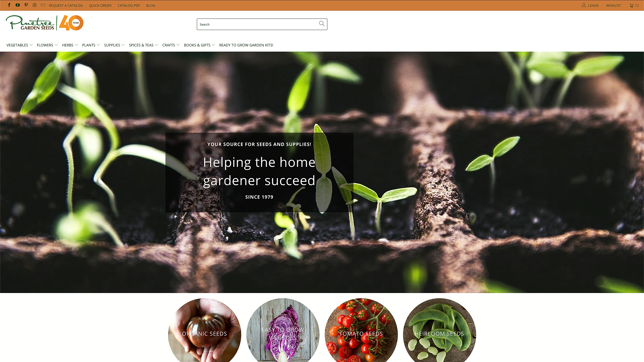Click the Pinetree Garden Seeds logo

pos(45,23)
